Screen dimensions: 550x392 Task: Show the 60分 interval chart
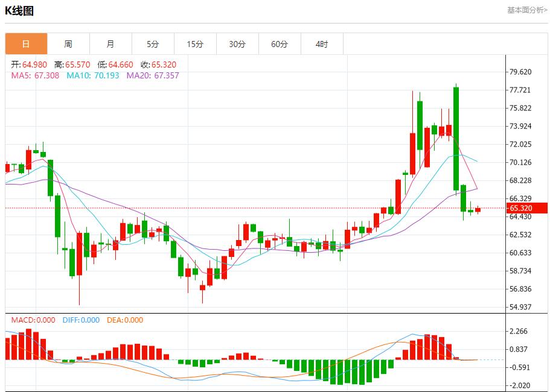pos(280,44)
